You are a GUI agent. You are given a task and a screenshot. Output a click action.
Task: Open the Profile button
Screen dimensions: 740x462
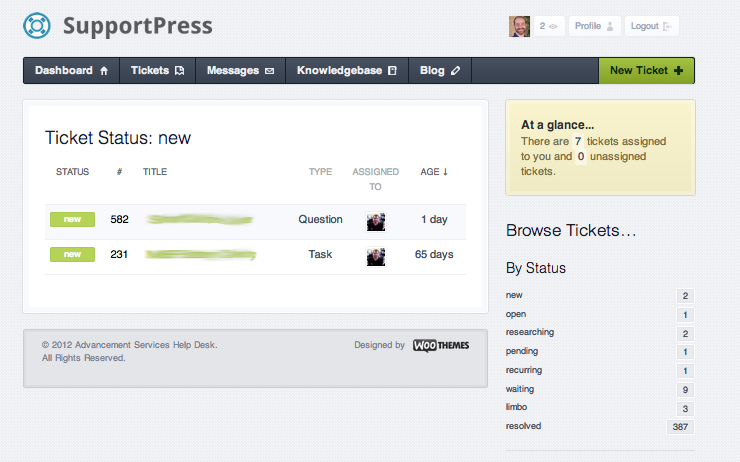(594, 26)
